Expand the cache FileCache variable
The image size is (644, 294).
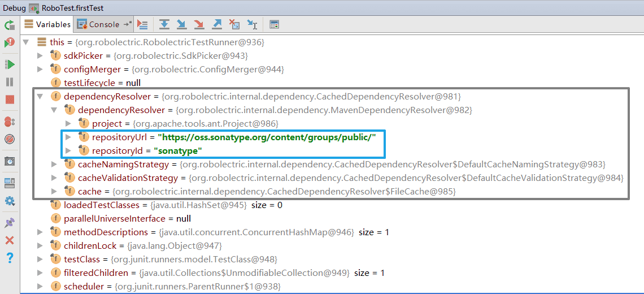(54, 192)
